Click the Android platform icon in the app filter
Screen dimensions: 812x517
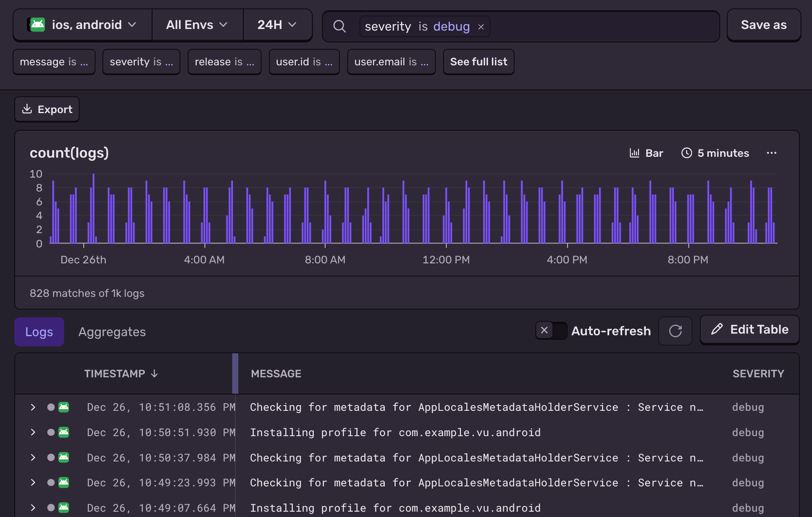[38, 25]
